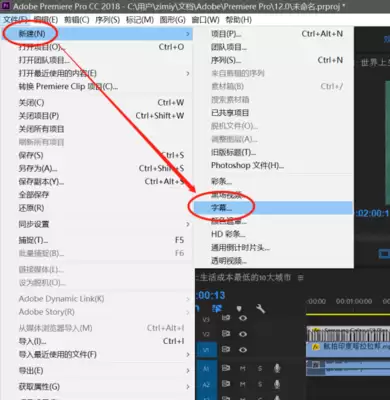
Task: Toggle sync lock icon on track V2
Action: 226,333
